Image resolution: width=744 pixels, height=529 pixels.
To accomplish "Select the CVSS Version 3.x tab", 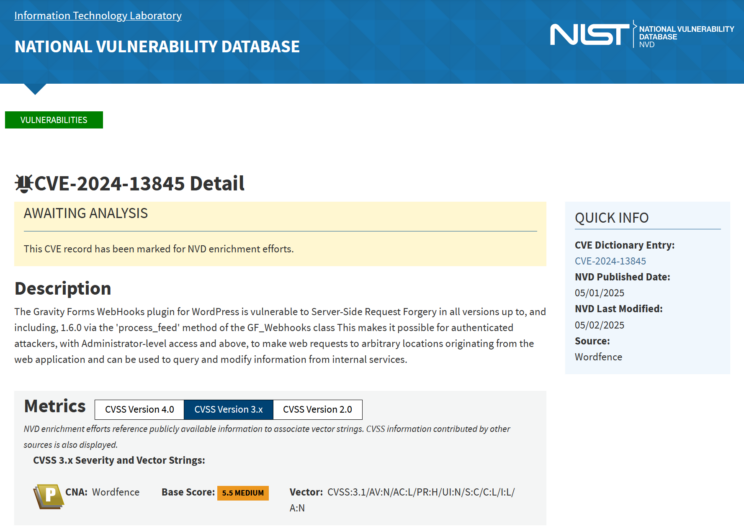I will pos(228,409).
